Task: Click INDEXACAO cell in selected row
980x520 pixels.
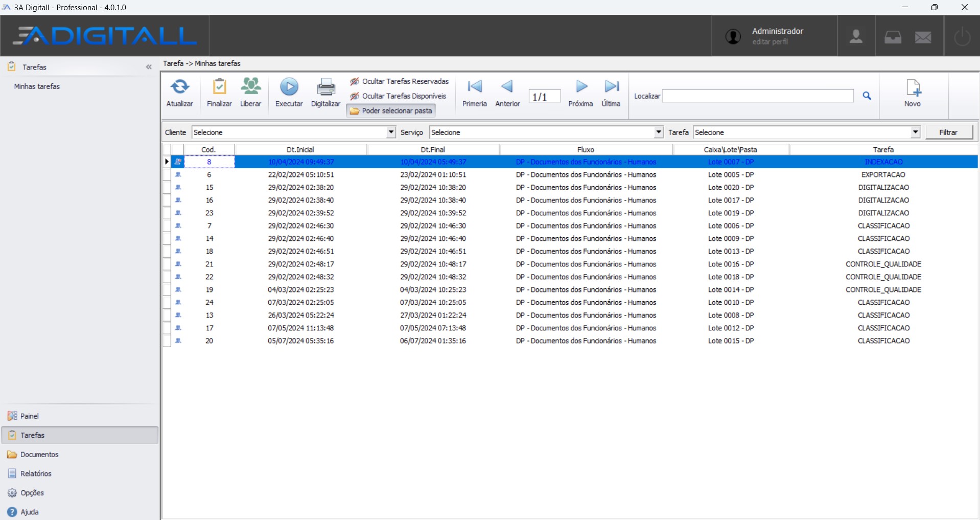Action: tap(883, 162)
